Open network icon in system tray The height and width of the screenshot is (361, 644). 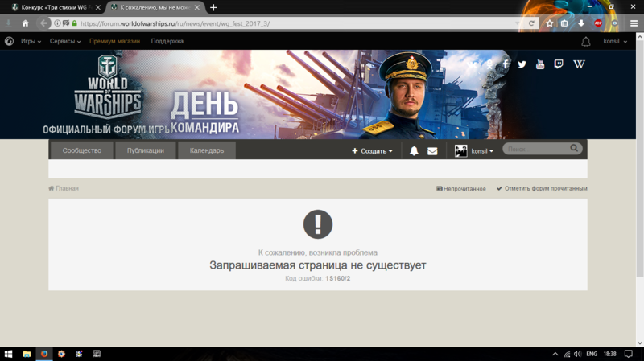[567, 354]
